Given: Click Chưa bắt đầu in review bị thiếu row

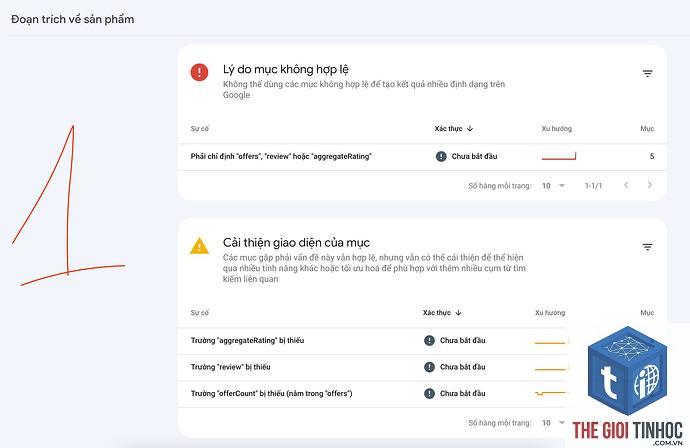Looking at the screenshot, I should [462, 367].
